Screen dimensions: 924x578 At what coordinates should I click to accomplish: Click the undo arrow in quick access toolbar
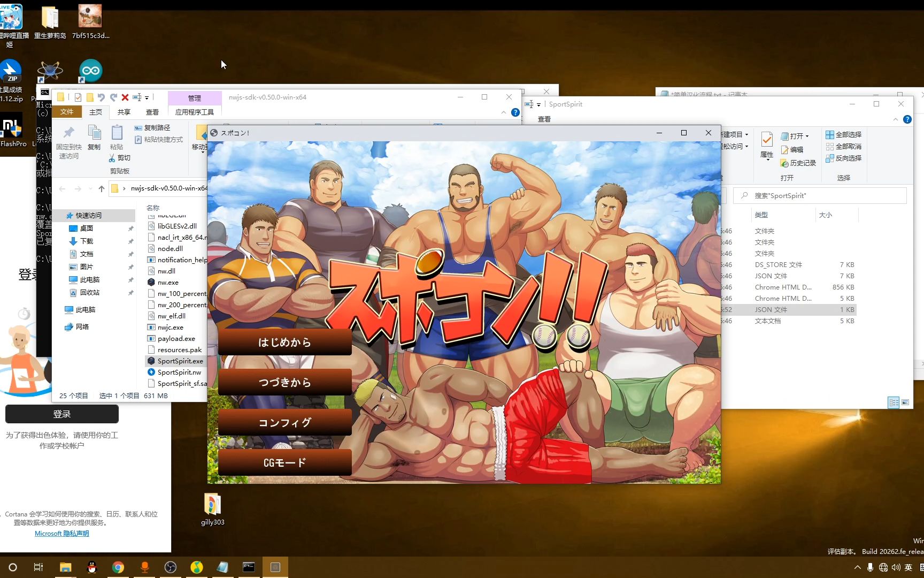(101, 97)
